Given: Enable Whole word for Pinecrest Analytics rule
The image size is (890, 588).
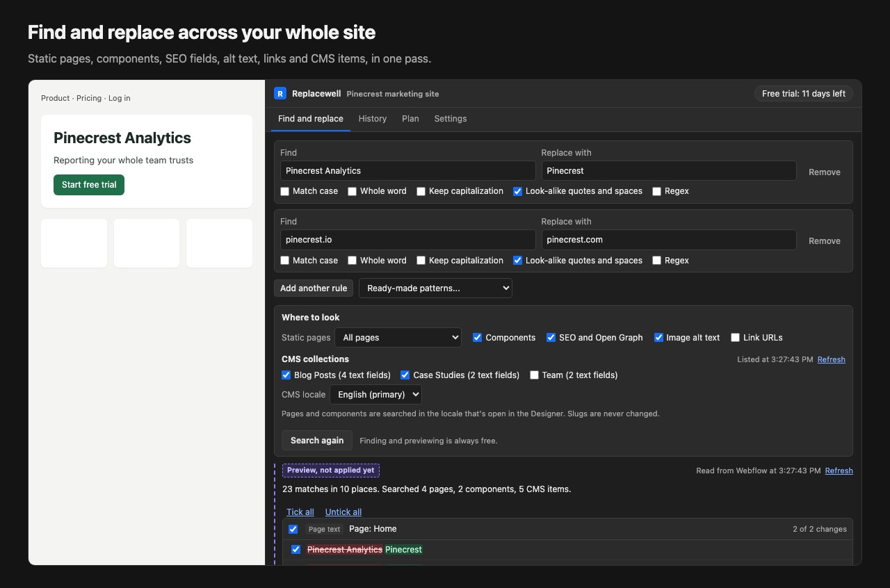Looking at the screenshot, I should [x=353, y=191].
